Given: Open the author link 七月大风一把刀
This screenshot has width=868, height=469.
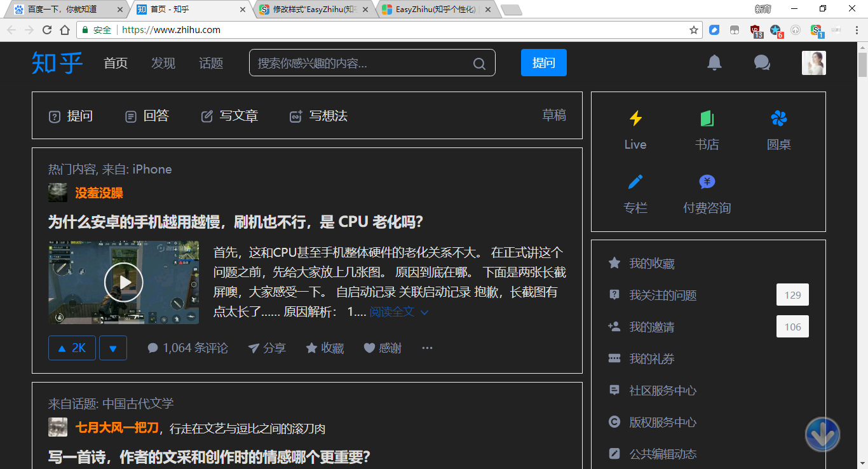Looking at the screenshot, I should click(x=117, y=427).
